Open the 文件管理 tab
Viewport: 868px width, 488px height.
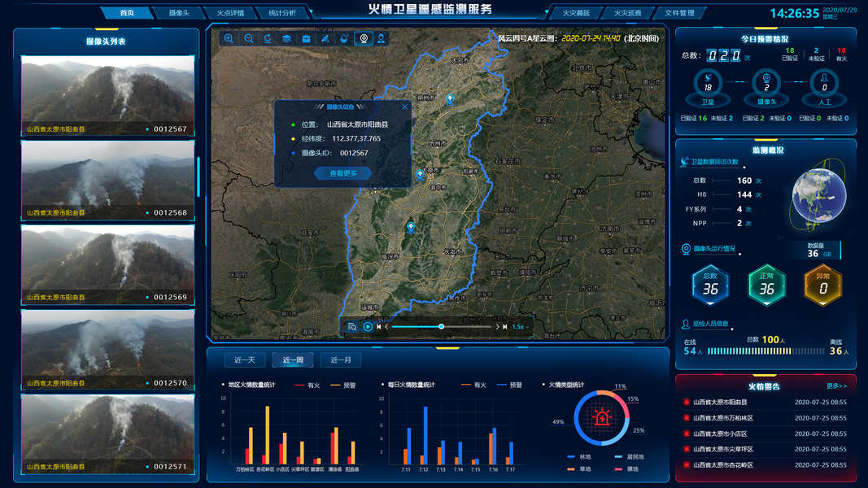click(679, 13)
